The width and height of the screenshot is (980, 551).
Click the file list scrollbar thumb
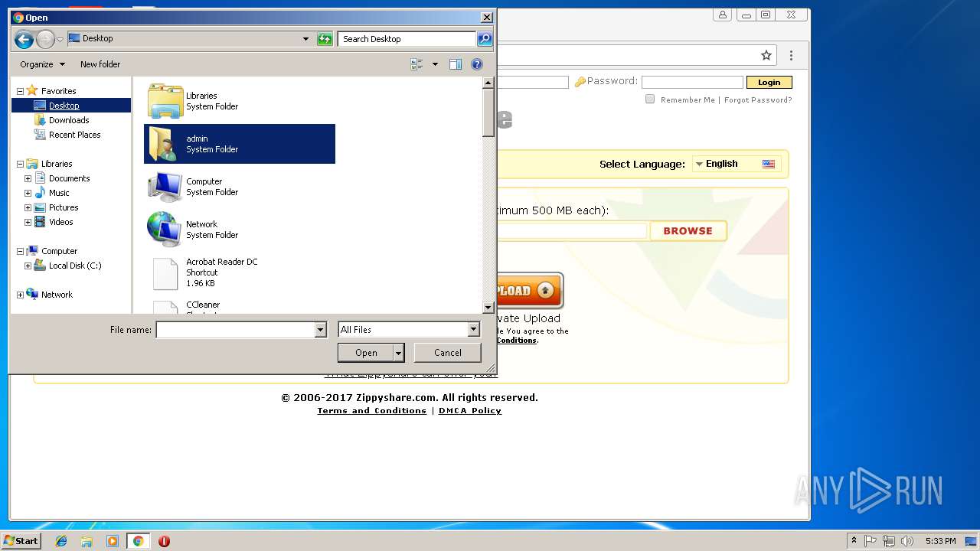click(x=488, y=112)
